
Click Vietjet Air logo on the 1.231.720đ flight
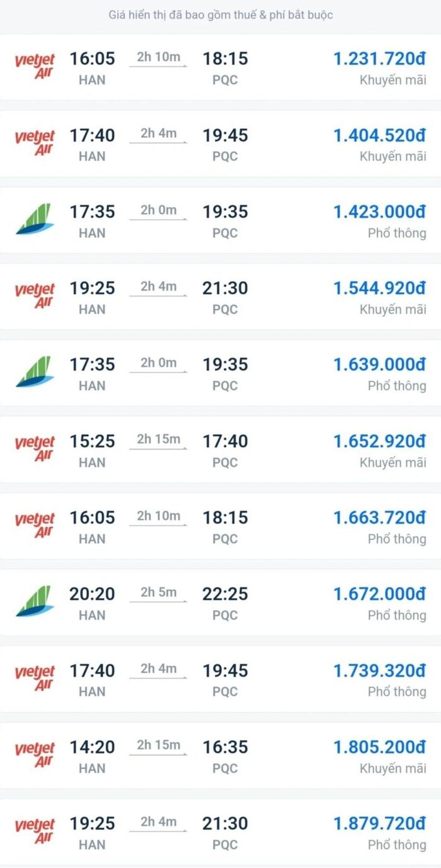(35, 66)
